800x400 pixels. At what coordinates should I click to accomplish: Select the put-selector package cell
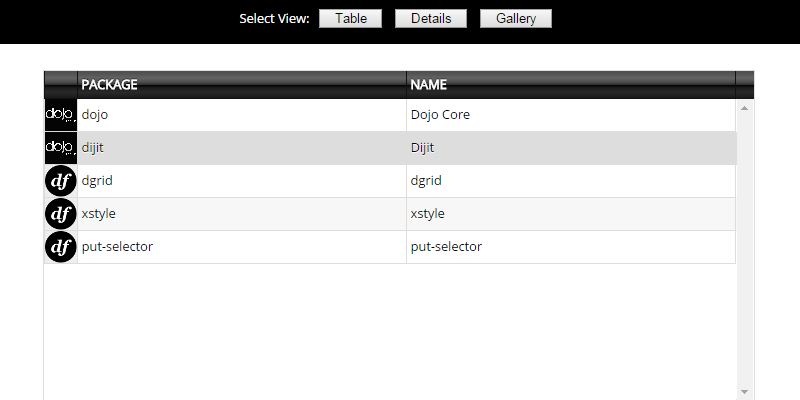242,247
